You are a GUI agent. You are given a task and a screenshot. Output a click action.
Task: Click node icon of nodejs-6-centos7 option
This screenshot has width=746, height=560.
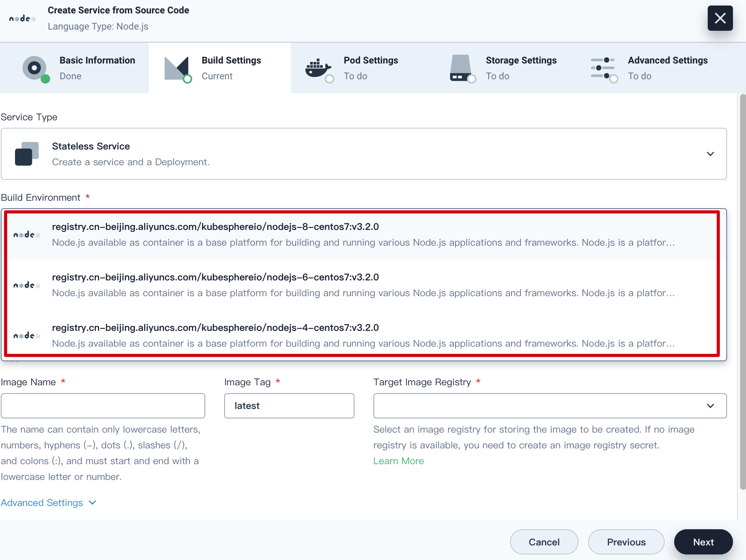click(x=27, y=285)
